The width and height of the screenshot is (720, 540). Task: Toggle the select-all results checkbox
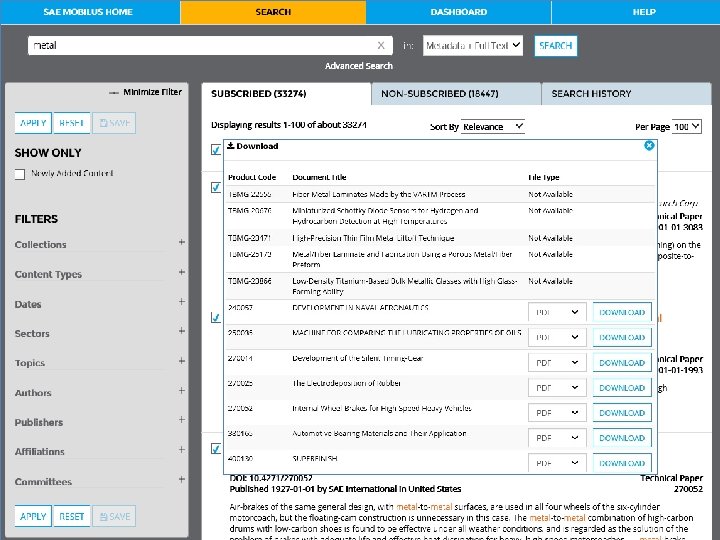[x=216, y=149]
